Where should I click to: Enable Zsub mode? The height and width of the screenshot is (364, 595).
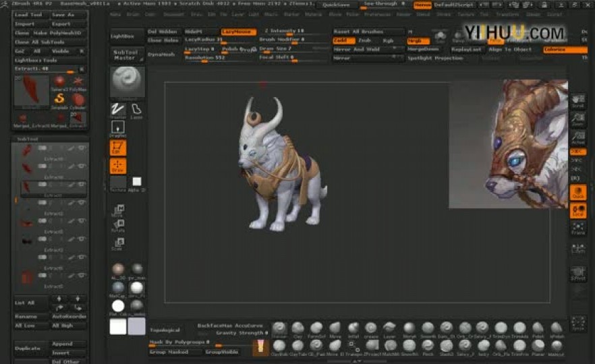point(364,40)
